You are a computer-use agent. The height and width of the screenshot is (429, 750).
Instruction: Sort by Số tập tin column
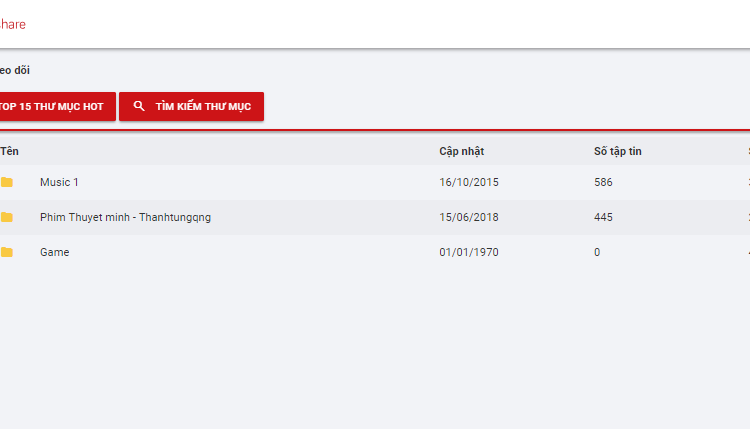pyautogui.click(x=618, y=151)
